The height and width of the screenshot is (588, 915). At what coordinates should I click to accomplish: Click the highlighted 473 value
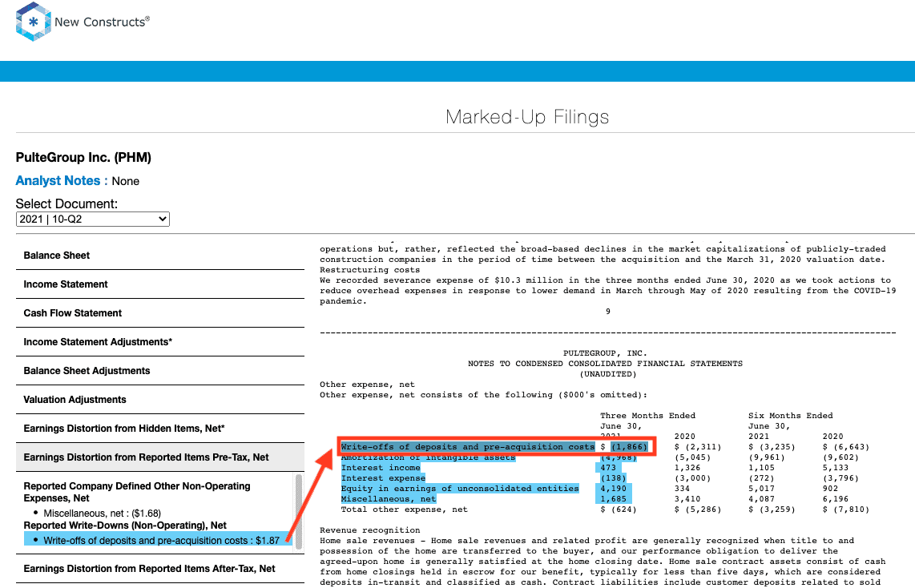click(608, 468)
